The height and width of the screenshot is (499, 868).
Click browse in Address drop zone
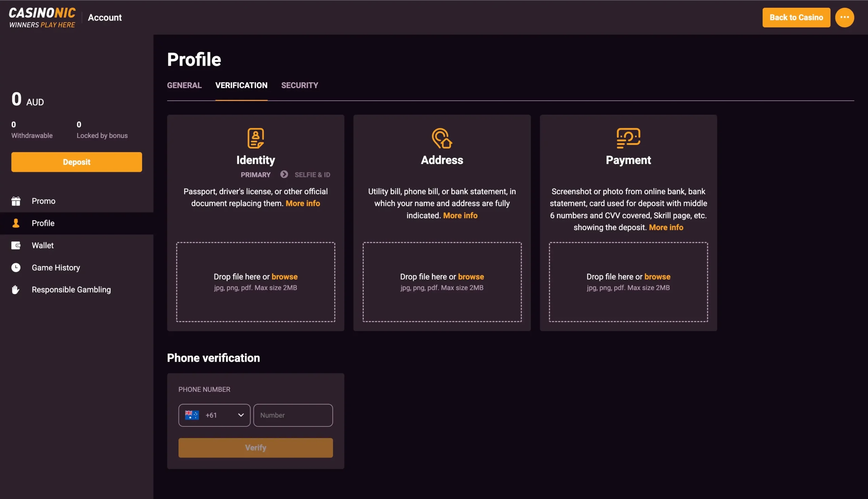[x=471, y=277]
